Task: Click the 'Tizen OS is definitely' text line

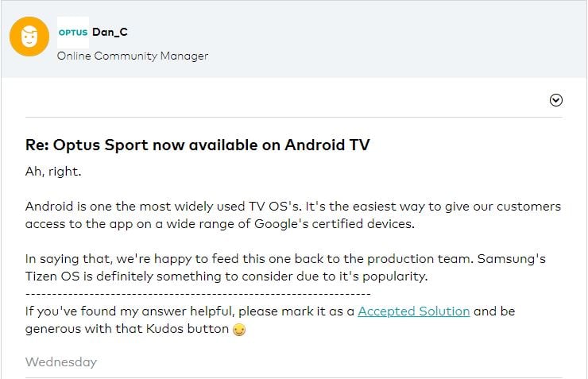Action: (226, 277)
